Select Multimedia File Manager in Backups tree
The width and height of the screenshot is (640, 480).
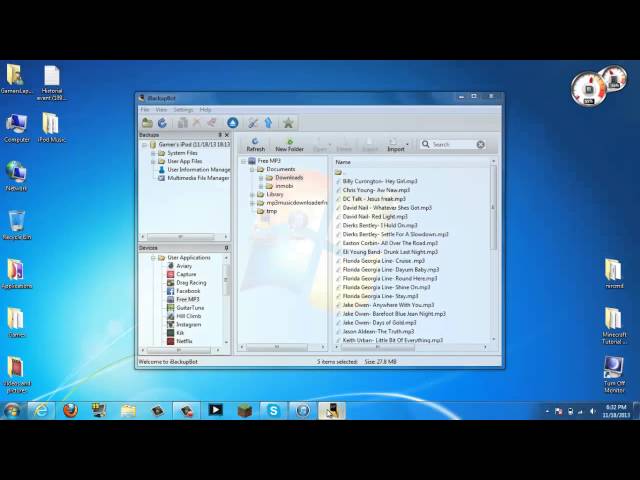point(193,178)
